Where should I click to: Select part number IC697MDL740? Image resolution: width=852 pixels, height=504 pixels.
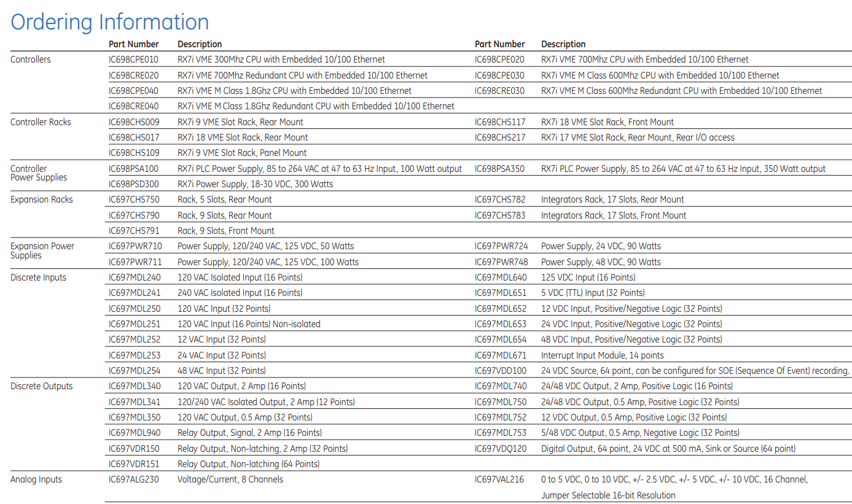(x=501, y=386)
